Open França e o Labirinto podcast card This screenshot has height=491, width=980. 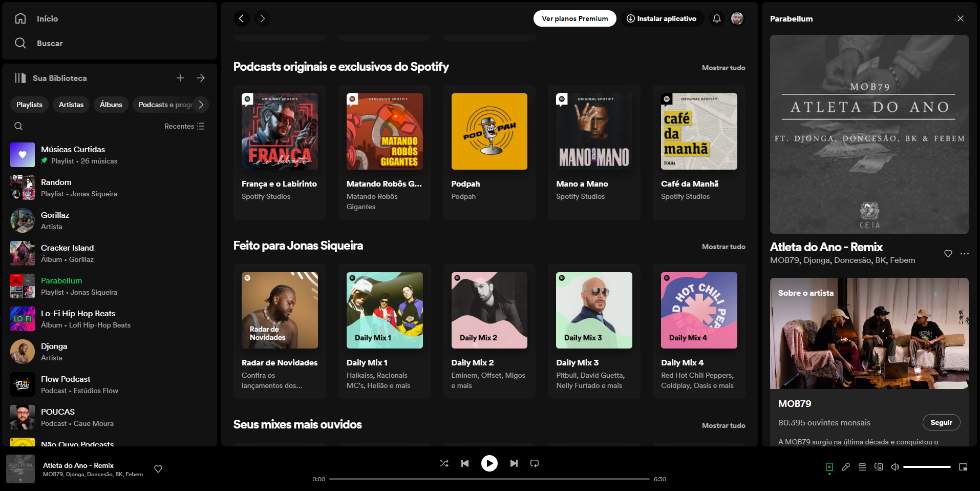[280, 152]
